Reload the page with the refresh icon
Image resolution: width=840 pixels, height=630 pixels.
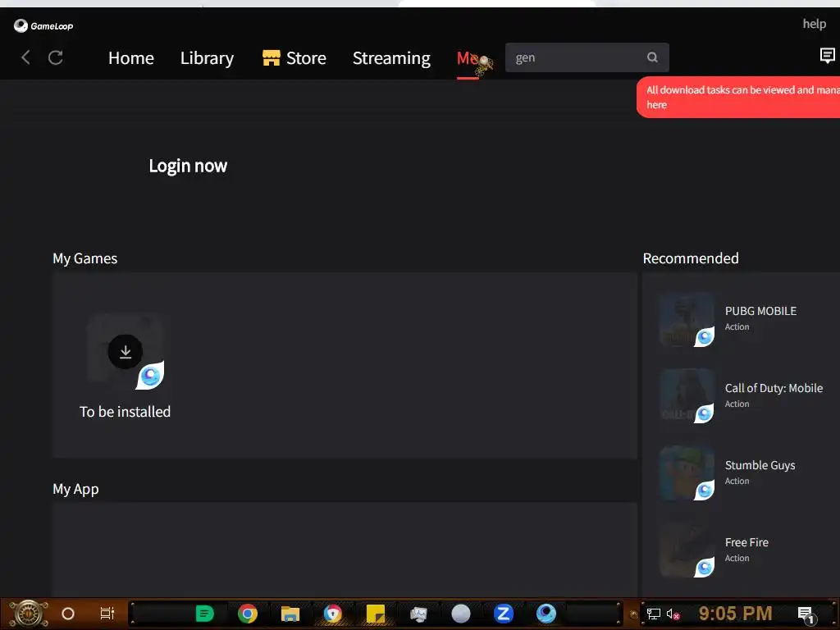click(56, 57)
